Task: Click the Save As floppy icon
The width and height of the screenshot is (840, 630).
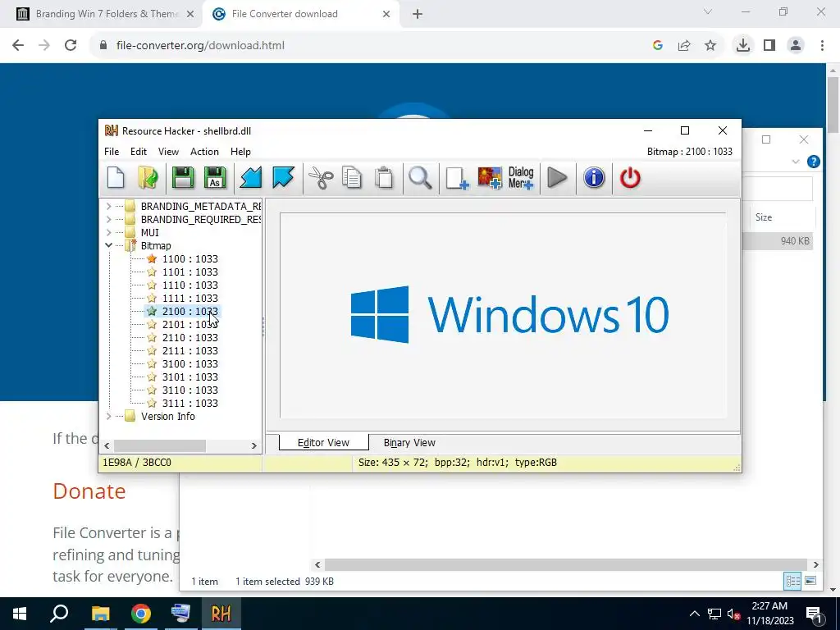Action: 215,178
